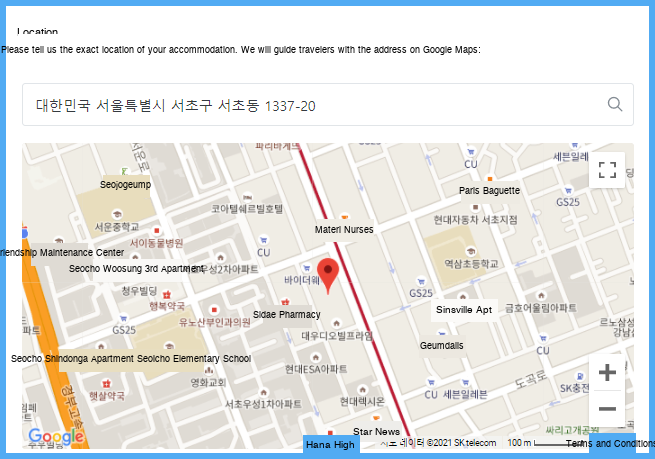Click CU icon above top-right Paris Baguette

coord(471,152)
